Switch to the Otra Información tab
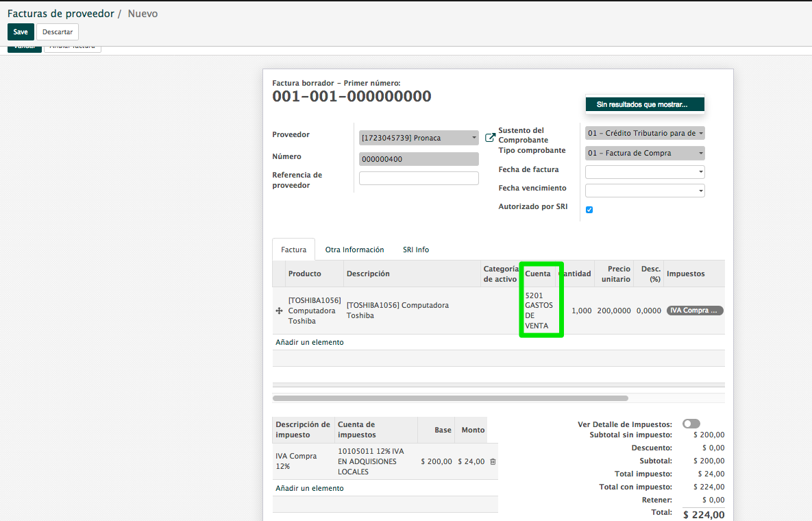 click(x=354, y=250)
